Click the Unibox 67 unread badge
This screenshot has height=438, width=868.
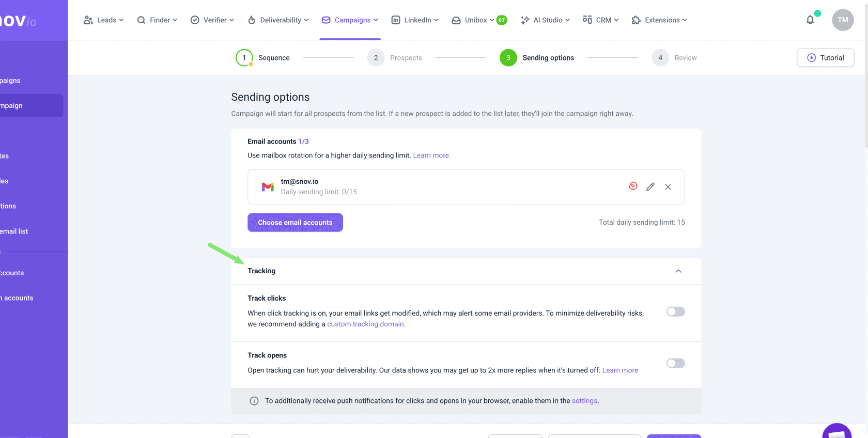[x=501, y=20]
